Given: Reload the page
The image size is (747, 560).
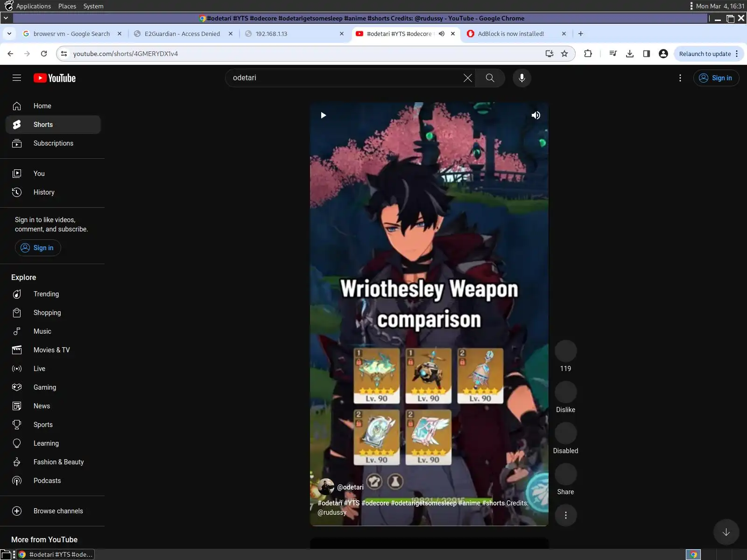Looking at the screenshot, I should [x=44, y=54].
